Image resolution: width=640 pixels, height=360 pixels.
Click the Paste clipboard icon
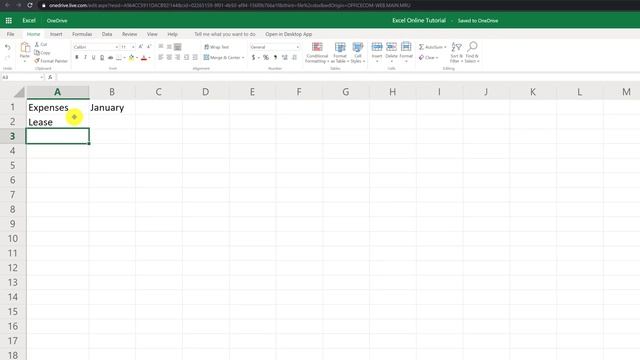25,48
